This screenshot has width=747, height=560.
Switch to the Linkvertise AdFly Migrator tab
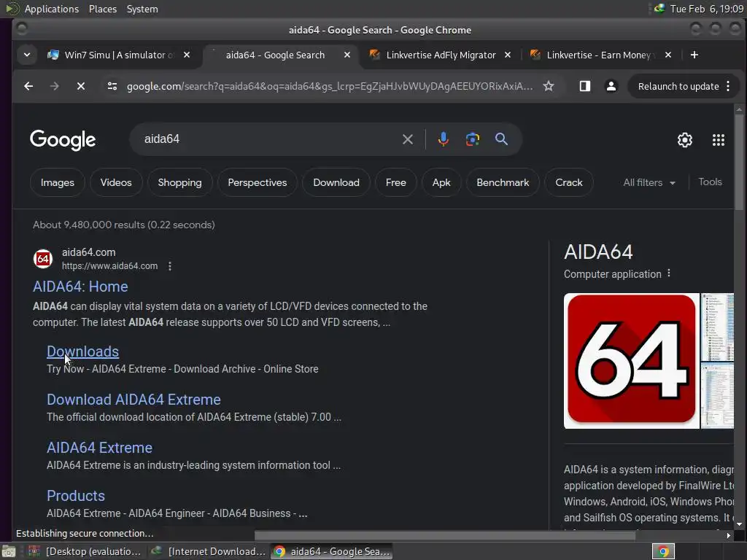point(433,55)
